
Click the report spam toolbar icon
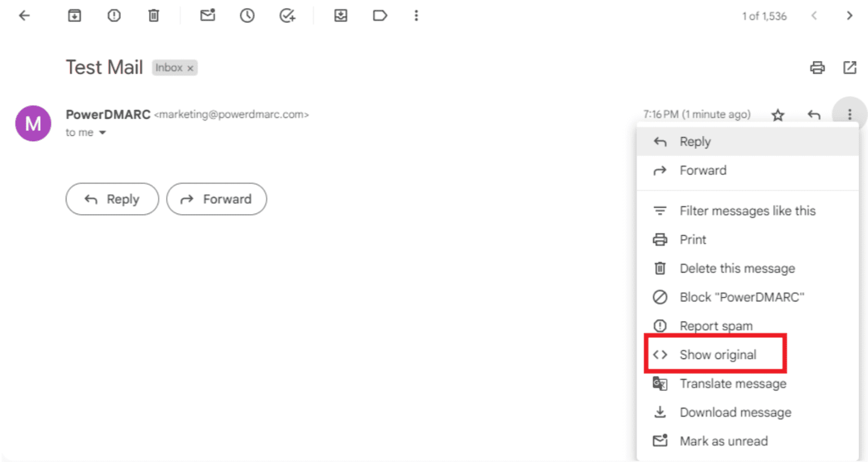click(114, 16)
